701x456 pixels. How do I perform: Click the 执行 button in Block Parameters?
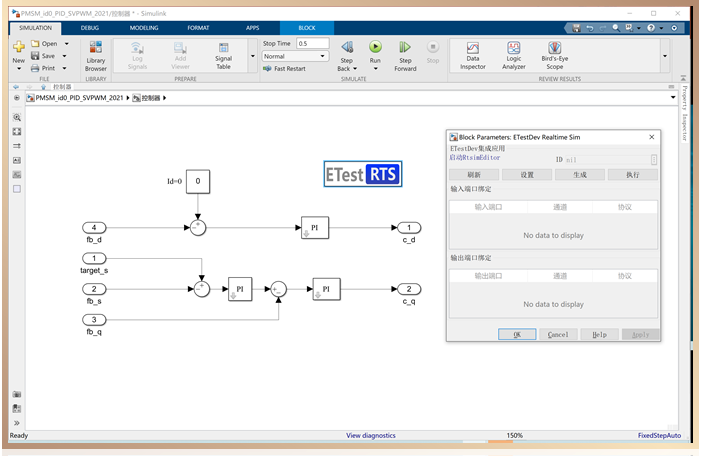tap(632, 175)
